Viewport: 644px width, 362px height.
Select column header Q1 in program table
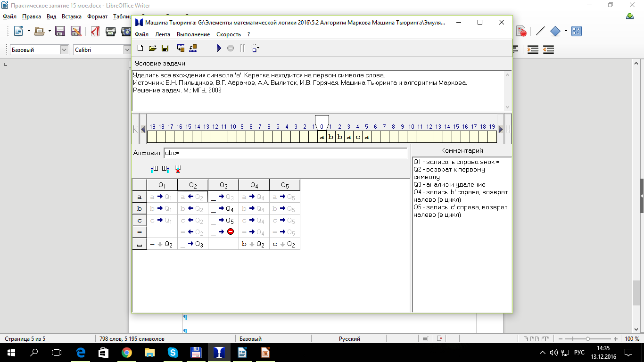162,185
